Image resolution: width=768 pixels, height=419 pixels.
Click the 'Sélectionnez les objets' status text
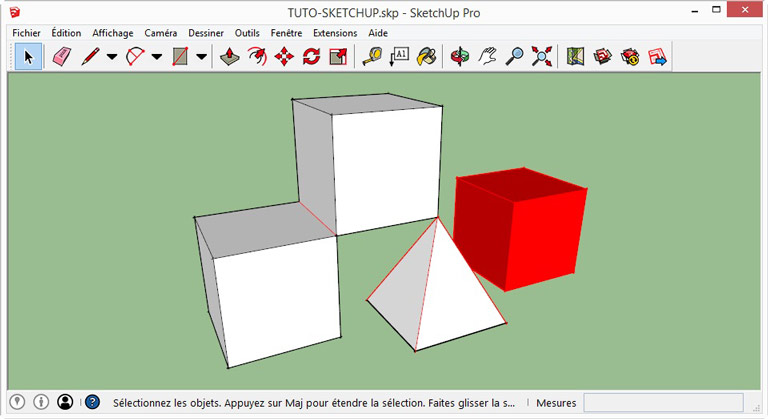314,403
